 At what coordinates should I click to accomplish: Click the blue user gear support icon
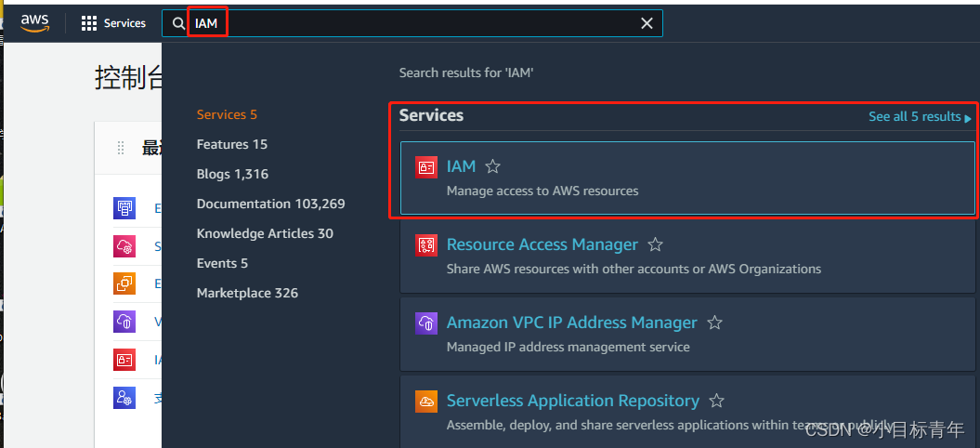124,398
